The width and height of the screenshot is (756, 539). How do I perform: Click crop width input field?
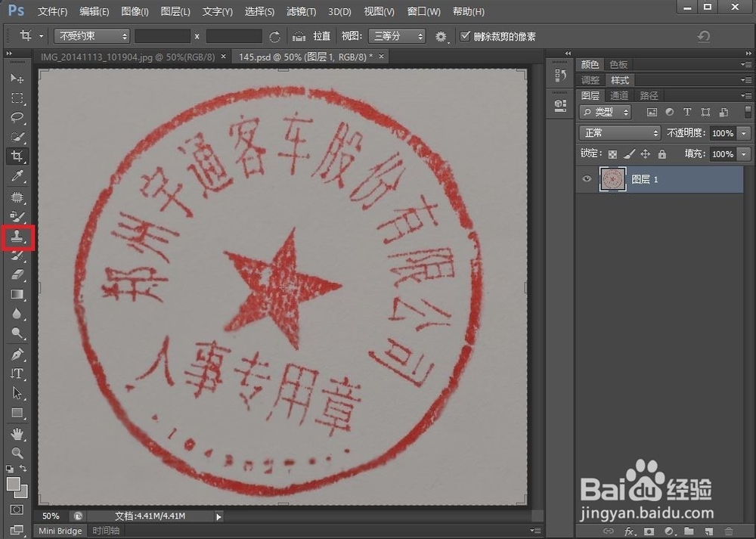pos(163,36)
